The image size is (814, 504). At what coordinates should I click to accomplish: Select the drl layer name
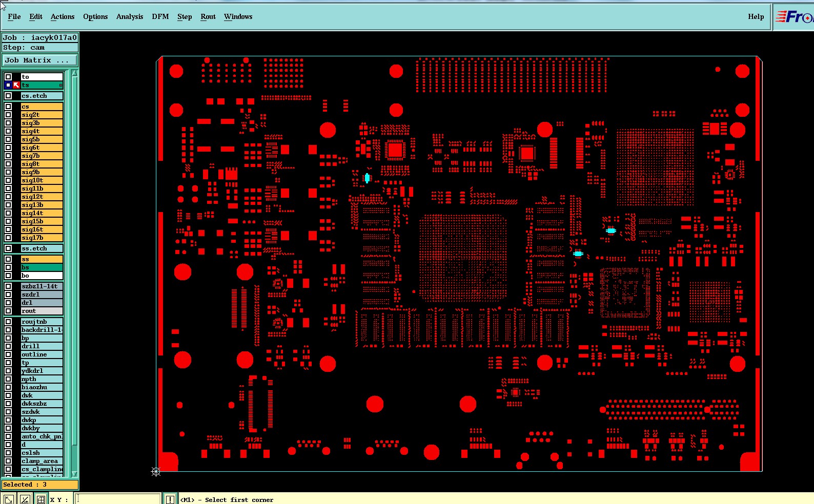(x=42, y=303)
